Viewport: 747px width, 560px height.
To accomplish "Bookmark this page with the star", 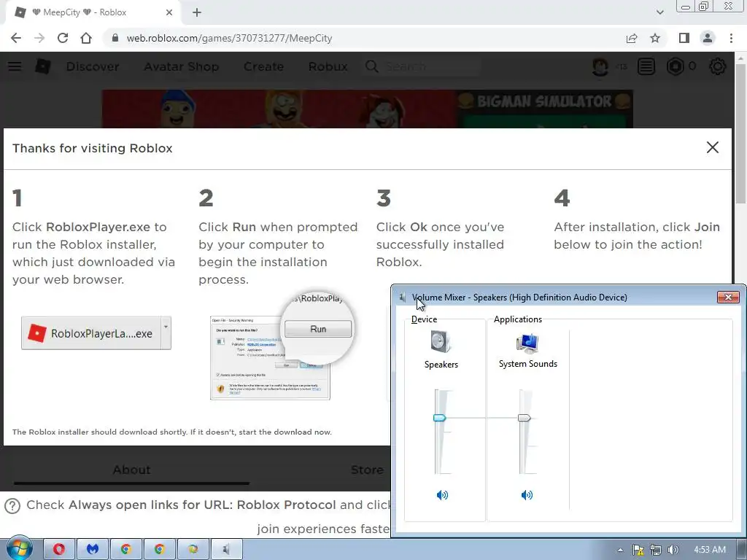I will click(x=655, y=38).
